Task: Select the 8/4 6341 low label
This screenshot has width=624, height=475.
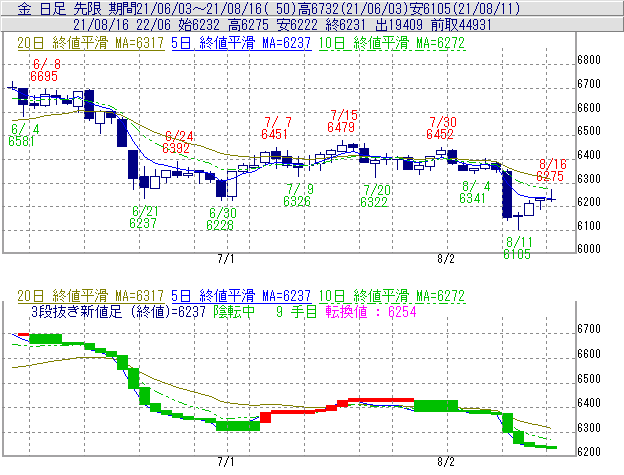Action: coord(474,192)
